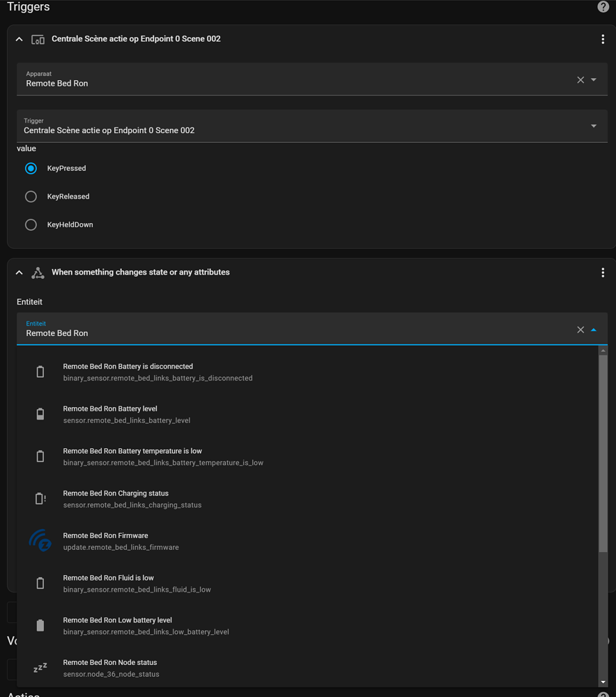Click the state-change icon beside 'When something changes state'
Viewport: 616px width, 697px height.
coord(38,273)
